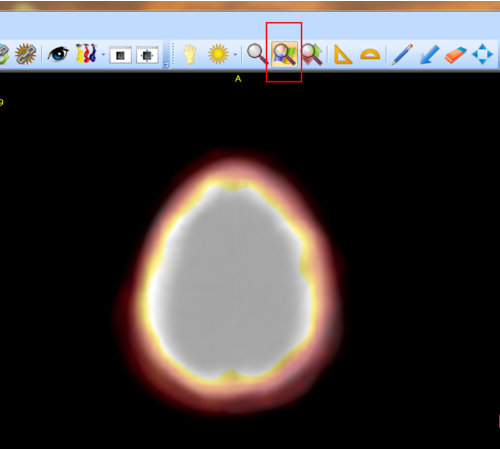Screen dimensions: 500x449
Task: Open dropdown arrow next to sun icon
Action: (x=235, y=55)
